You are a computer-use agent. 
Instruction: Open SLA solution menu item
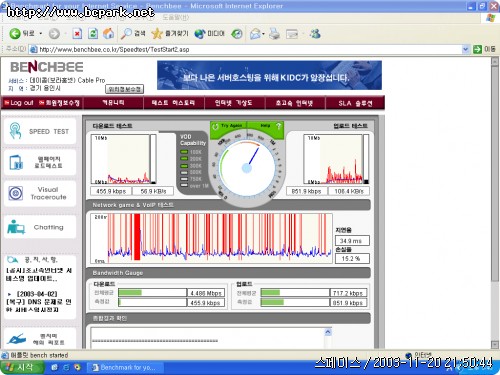tap(355, 103)
